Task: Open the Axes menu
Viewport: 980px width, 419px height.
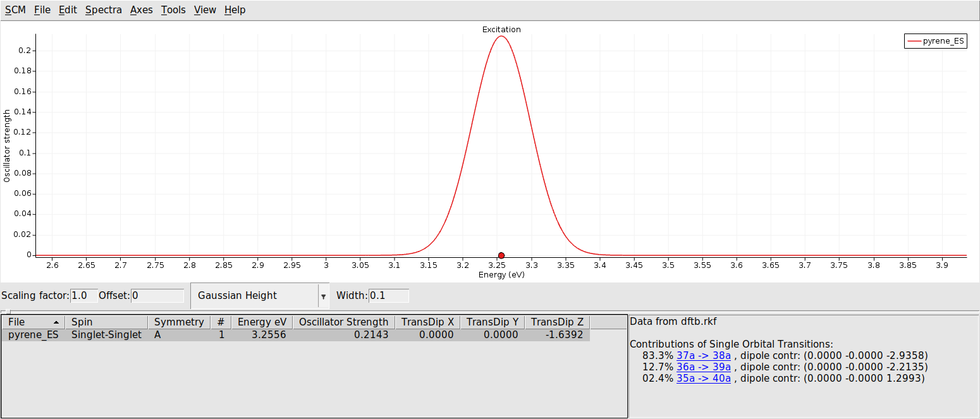Action: tap(141, 9)
